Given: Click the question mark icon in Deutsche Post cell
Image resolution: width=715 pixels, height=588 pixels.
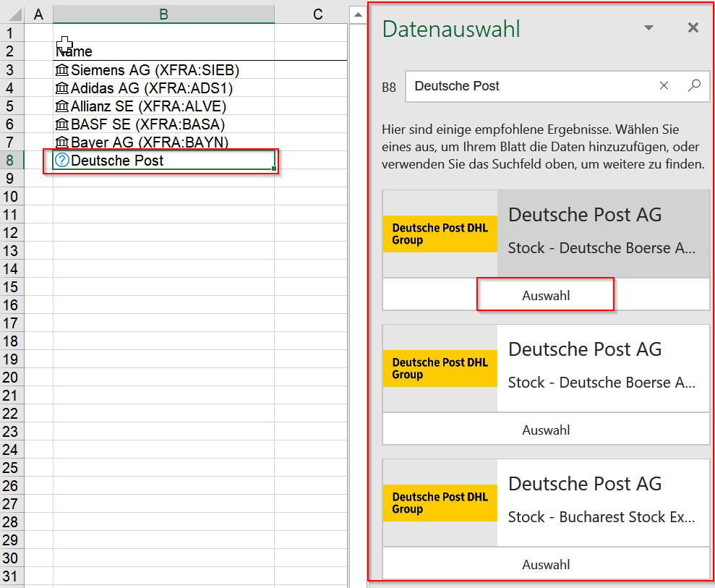Looking at the screenshot, I should (x=61, y=160).
